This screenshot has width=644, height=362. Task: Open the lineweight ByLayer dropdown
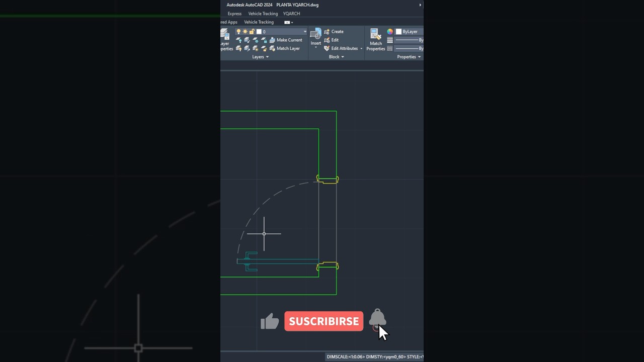[410, 40]
